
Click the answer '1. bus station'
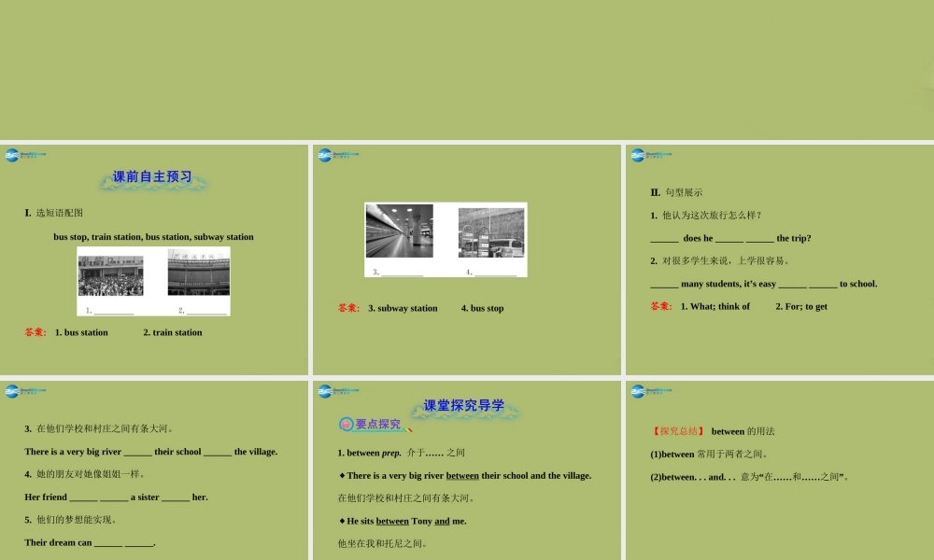point(81,332)
